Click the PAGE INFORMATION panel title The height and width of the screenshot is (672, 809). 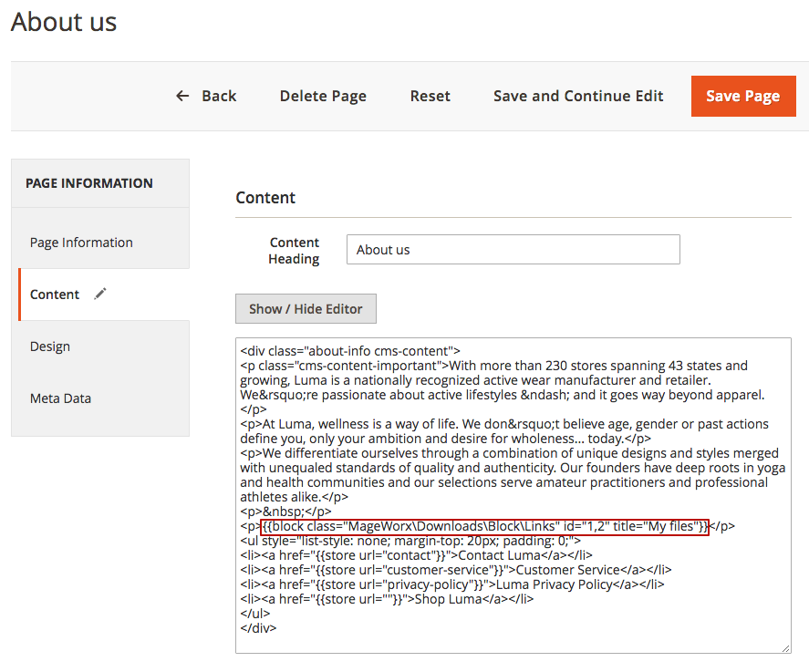click(x=89, y=183)
